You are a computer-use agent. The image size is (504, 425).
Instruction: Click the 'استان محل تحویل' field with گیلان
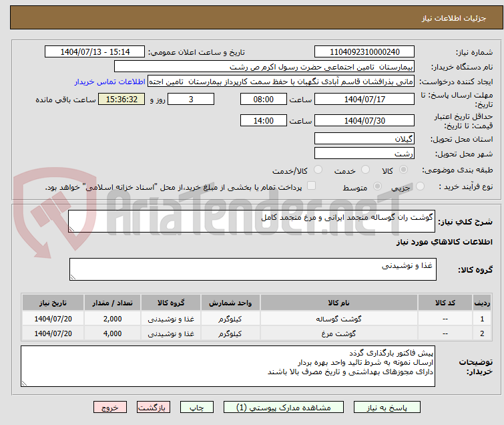click(x=364, y=138)
